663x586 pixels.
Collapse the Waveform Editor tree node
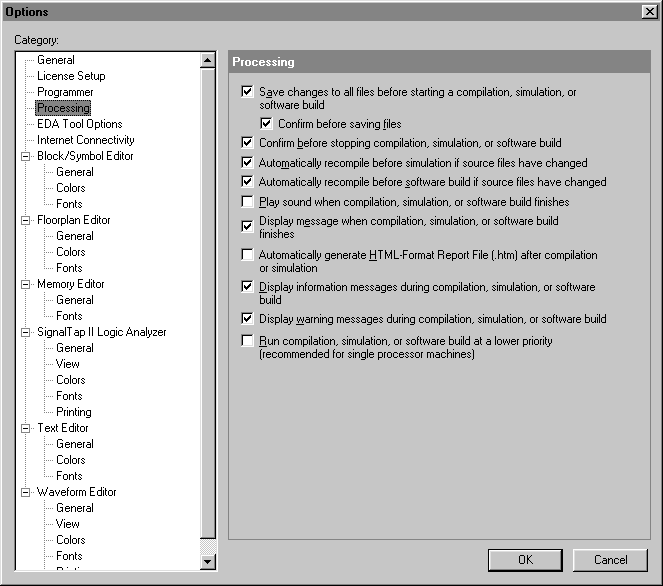point(26,493)
